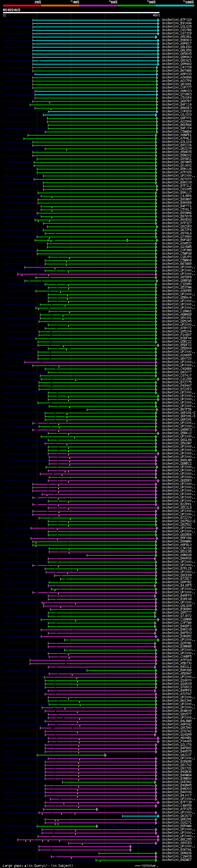Select hit UniRef100_A5C961

point(176,37)
